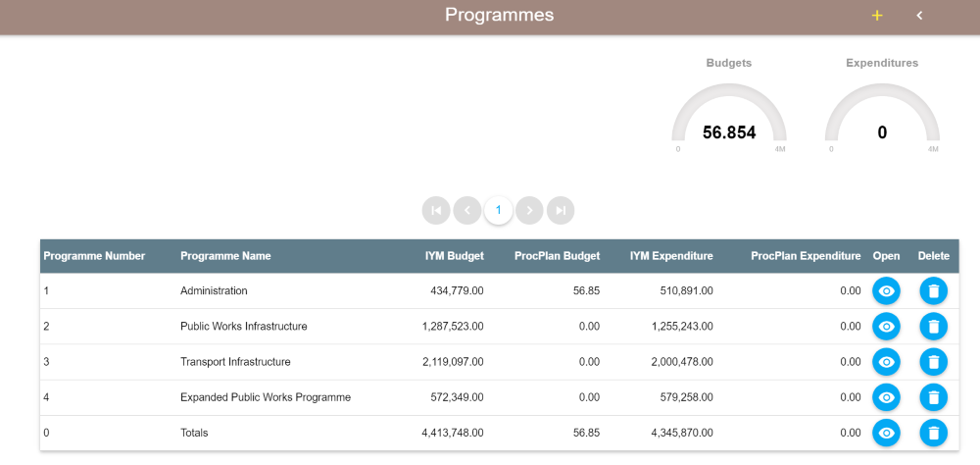Go to first page of results

436,210
